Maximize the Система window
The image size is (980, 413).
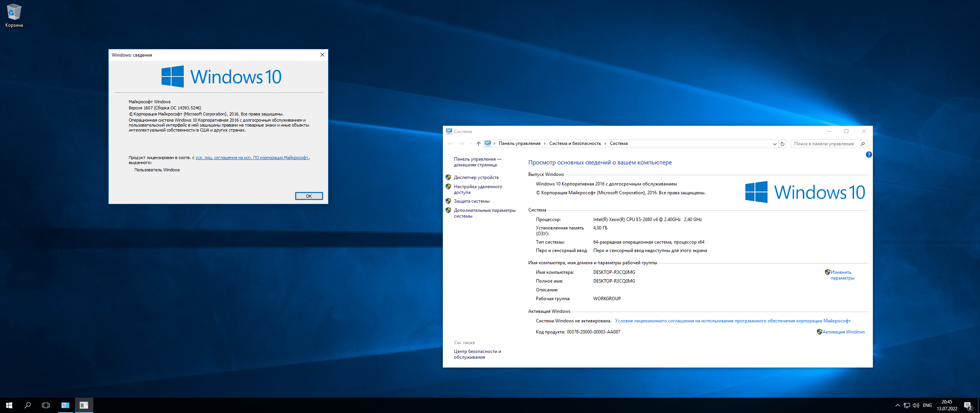click(x=846, y=131)
